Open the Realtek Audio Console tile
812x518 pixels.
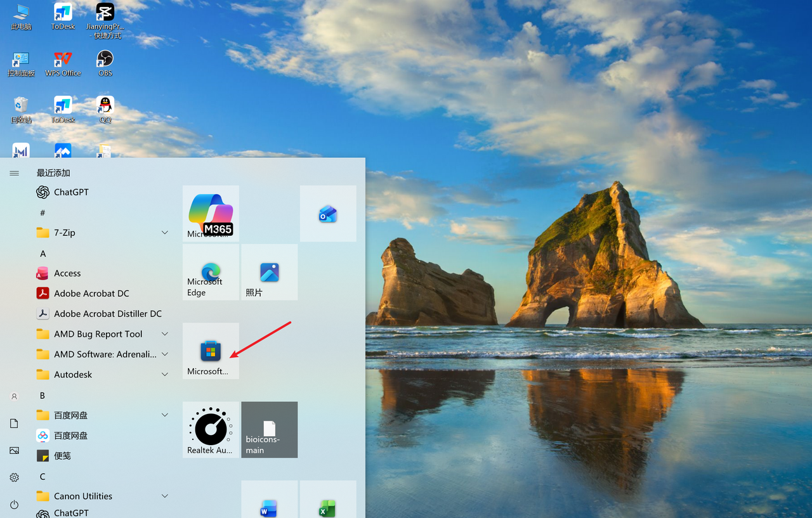point(211,430)
